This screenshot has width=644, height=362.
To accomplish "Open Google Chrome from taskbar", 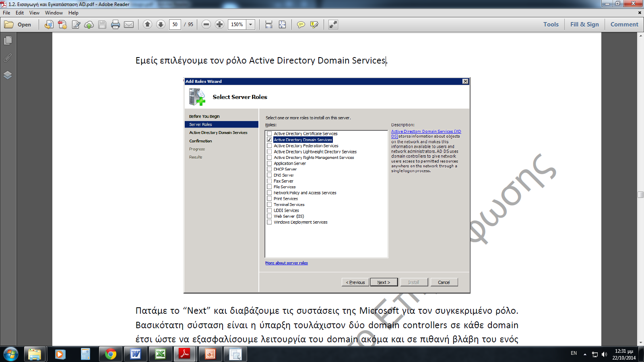I will pyautogui.click(x=111, y=354).
